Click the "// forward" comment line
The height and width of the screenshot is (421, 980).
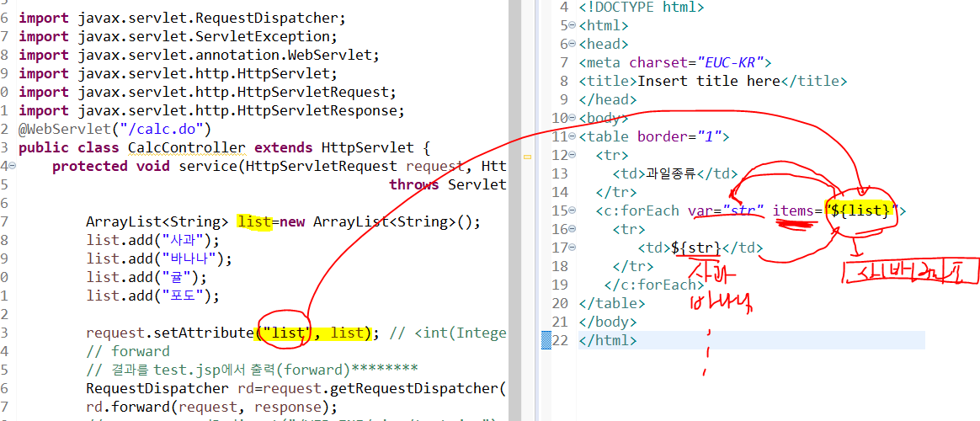pyautogui.click(x=128, y=352)
